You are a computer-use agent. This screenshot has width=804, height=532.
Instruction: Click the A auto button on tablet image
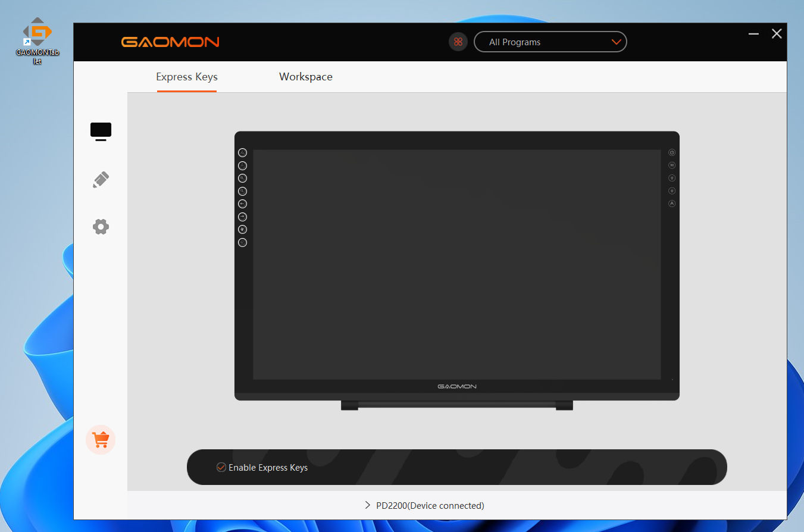[672, 204]
